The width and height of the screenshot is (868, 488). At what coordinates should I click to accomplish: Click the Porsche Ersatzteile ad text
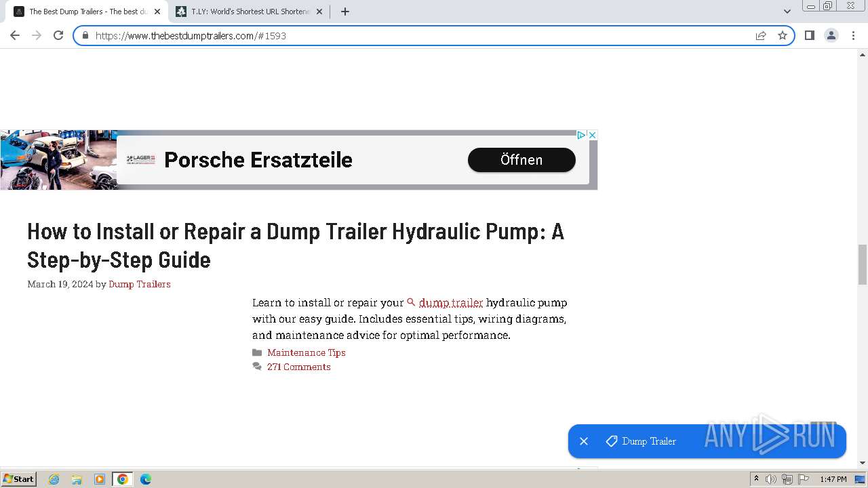258,160
